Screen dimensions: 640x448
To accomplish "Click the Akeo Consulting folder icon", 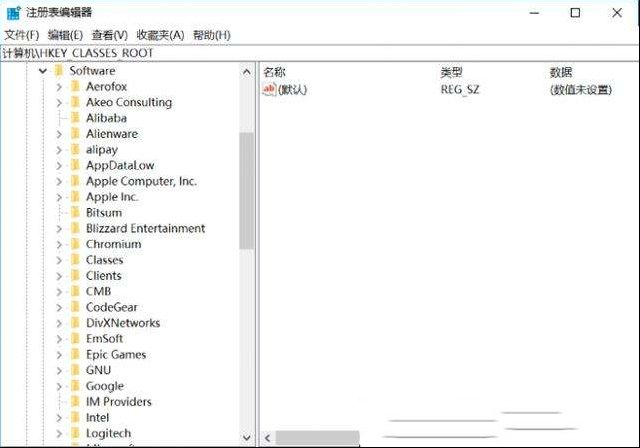I will (75, 102).
